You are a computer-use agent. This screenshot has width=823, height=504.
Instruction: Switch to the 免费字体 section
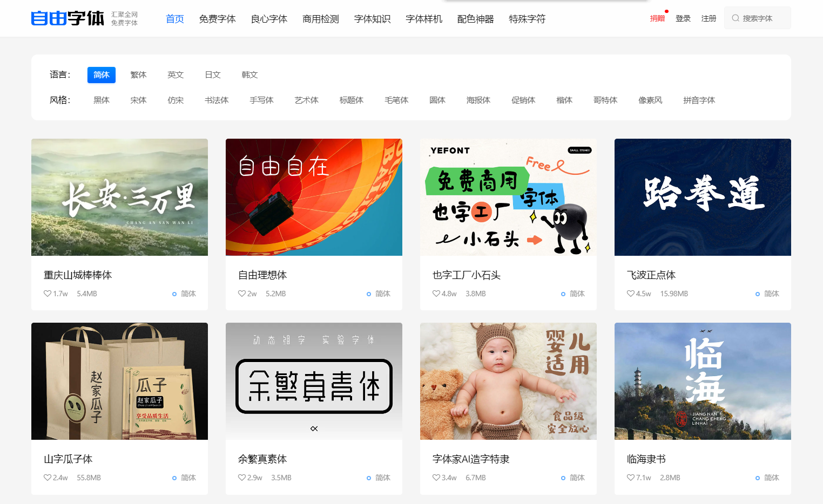[x=217, y=18]
